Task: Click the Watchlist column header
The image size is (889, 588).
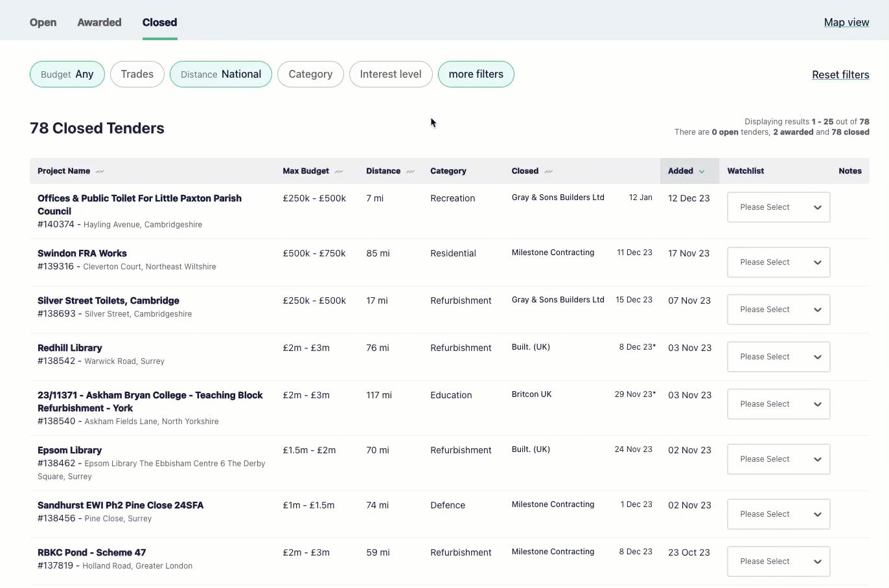Action: point(745,171)
